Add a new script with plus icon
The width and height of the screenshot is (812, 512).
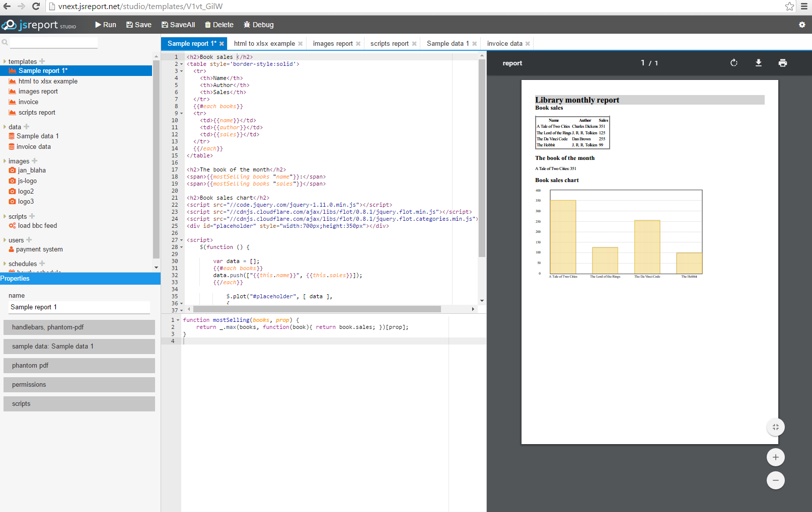(32, 216)
